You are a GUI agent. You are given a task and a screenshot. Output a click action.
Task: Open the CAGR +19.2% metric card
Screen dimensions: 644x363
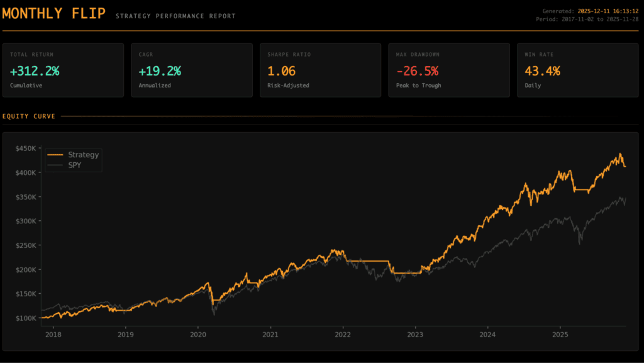click(191, 70)
